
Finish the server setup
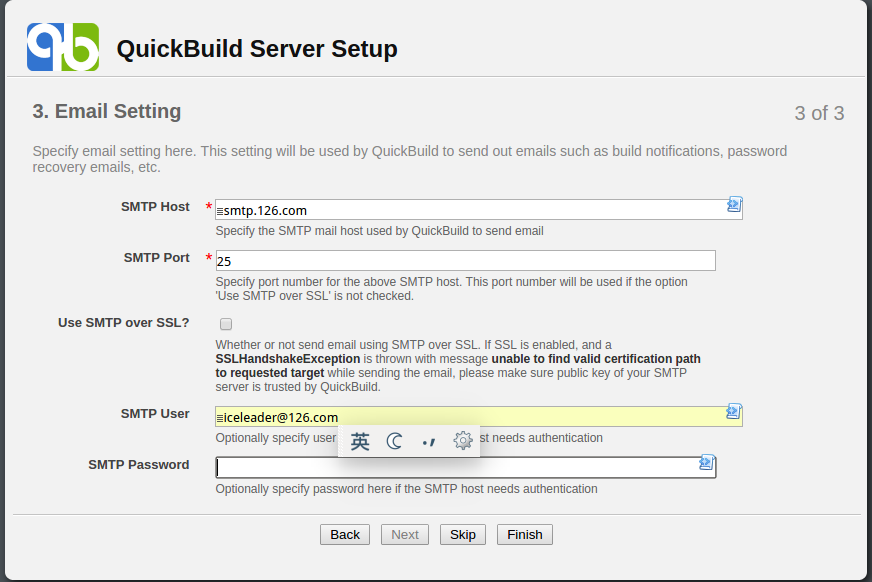[x=524, y=535]
